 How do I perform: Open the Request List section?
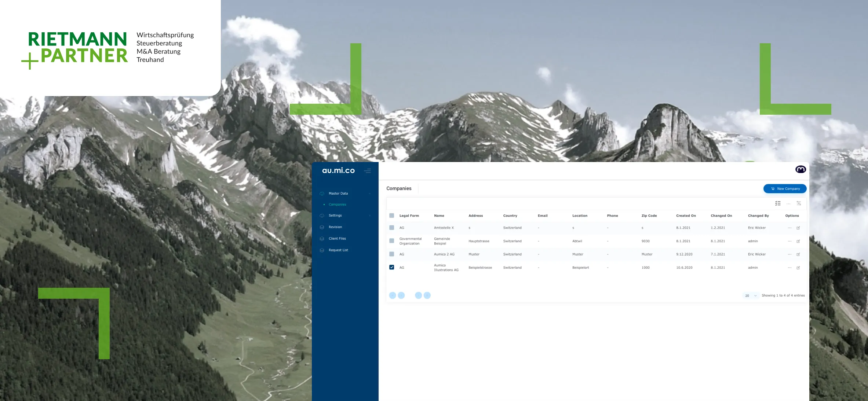(x=338, y=250)
